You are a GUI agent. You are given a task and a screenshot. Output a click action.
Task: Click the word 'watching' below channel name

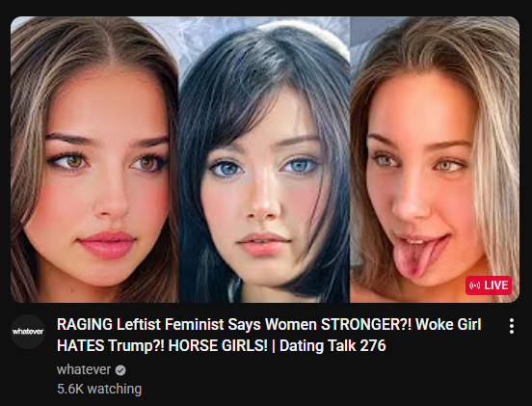[x=115, y=389]
